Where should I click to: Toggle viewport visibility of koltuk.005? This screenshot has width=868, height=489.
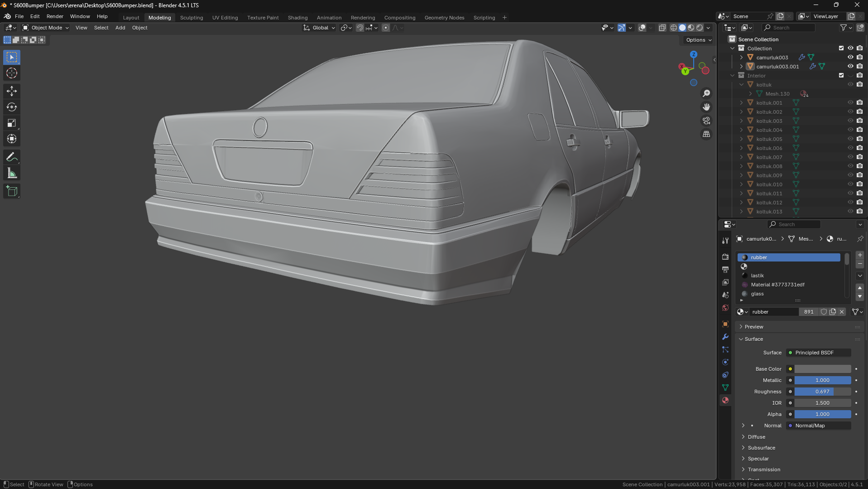(850, 139)
